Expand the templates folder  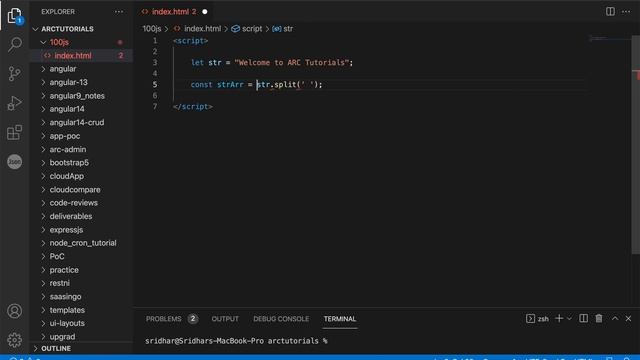(x=67, y=310)
